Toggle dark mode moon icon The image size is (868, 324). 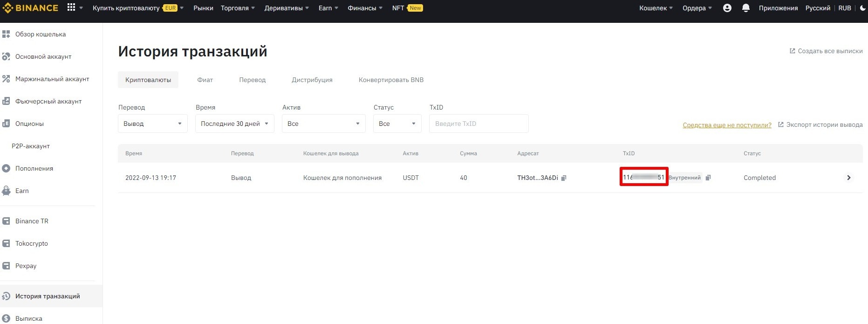point(862,8)
